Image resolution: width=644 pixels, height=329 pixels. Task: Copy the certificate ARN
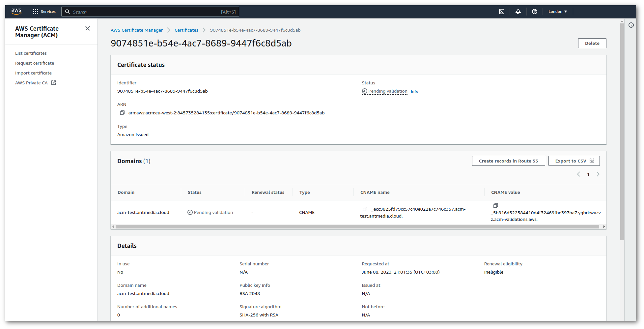click(122, 113)
